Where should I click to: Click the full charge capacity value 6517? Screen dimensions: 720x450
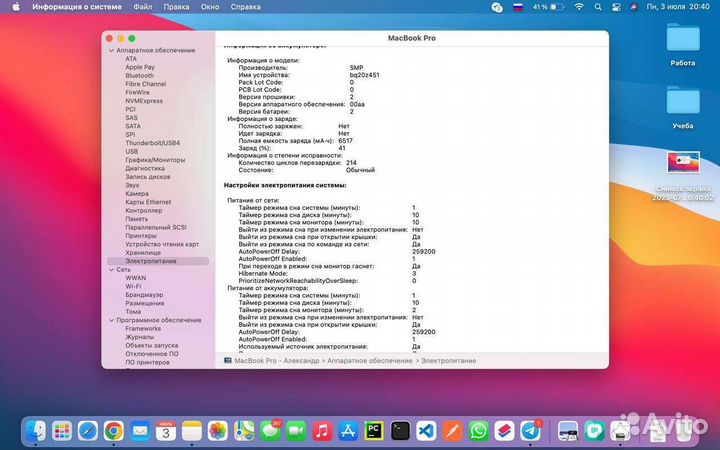click(x=345, y=141)
